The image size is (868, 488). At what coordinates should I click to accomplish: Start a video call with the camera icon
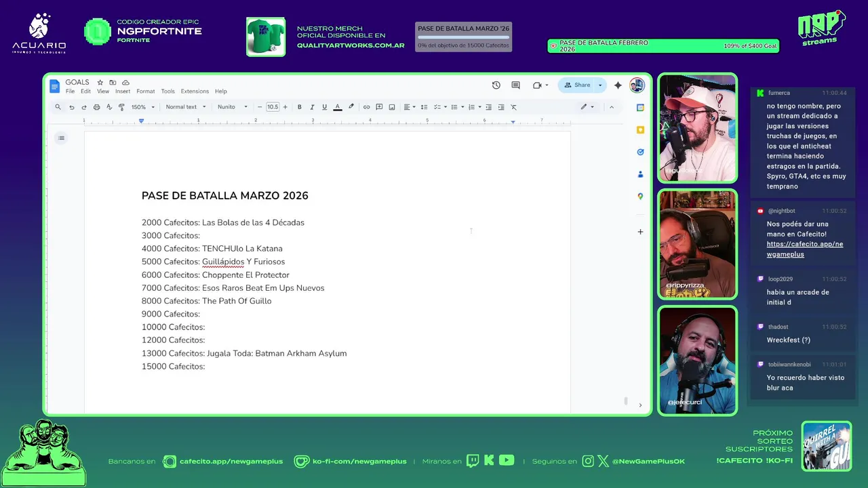[x=537, y=85]
